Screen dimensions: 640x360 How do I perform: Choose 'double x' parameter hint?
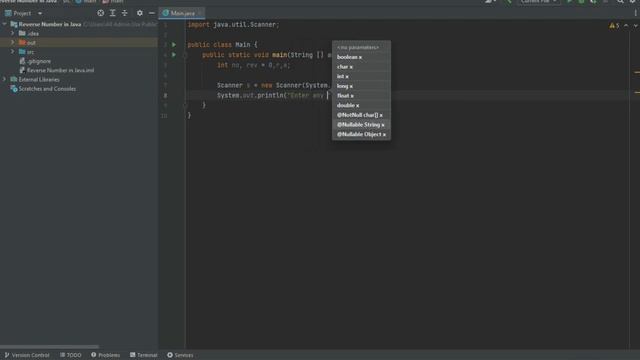361,105
